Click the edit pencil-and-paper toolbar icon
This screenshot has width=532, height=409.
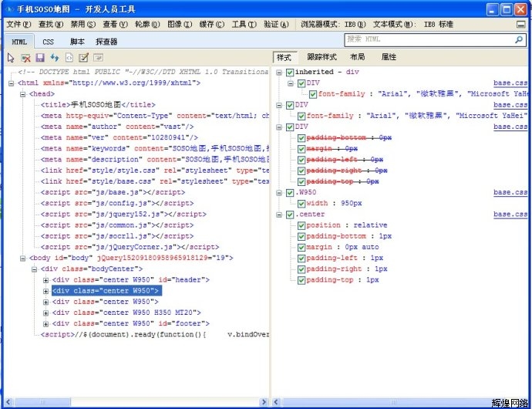pos(83,58)
